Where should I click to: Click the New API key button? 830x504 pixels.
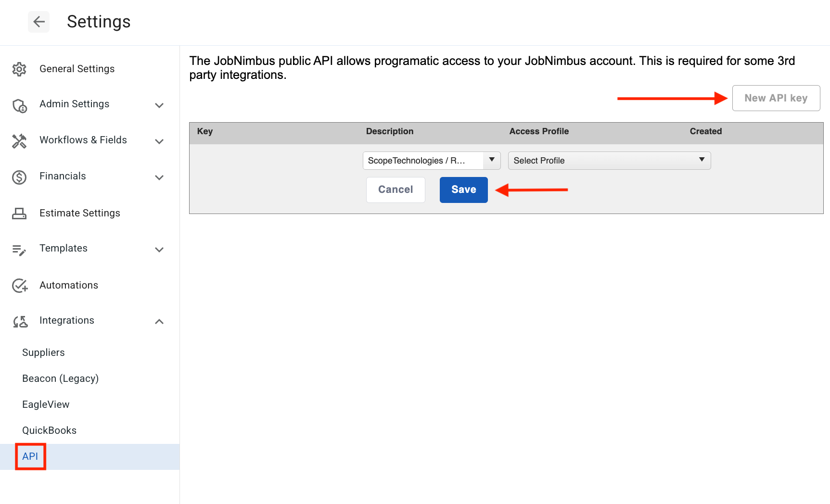coord(776,98)
